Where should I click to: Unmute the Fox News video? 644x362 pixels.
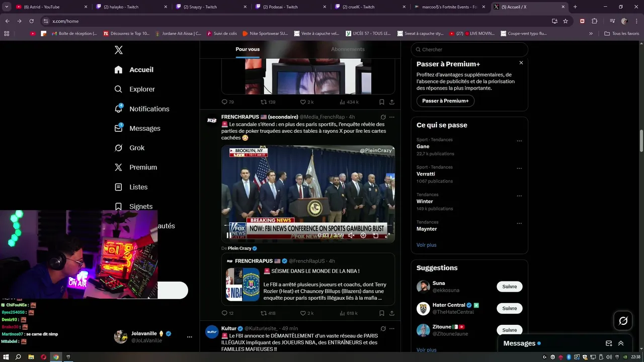[x=351, y=235]
